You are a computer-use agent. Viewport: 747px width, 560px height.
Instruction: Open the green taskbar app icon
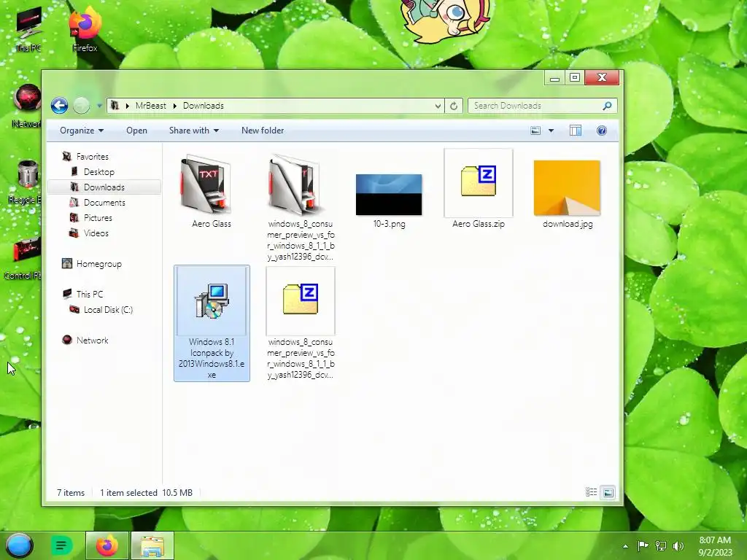[61, 545]
